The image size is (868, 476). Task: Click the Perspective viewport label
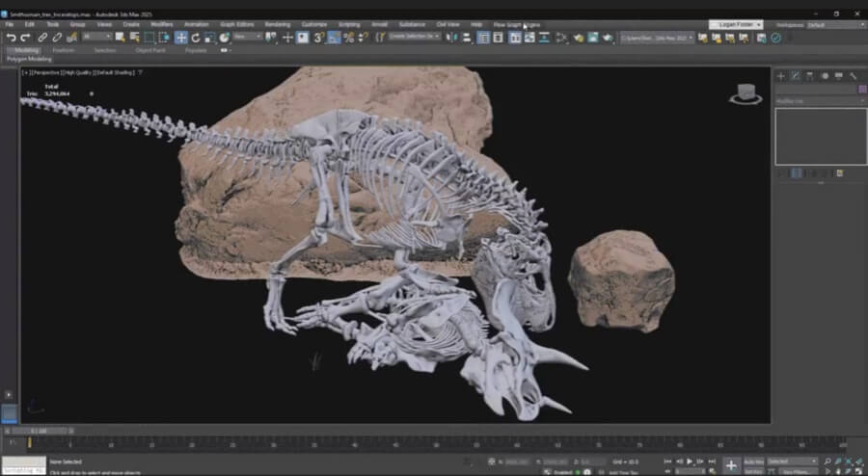tap(47, 72)
